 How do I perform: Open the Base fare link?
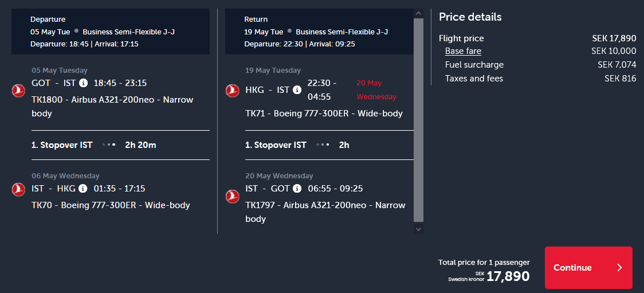coord(463,52)
